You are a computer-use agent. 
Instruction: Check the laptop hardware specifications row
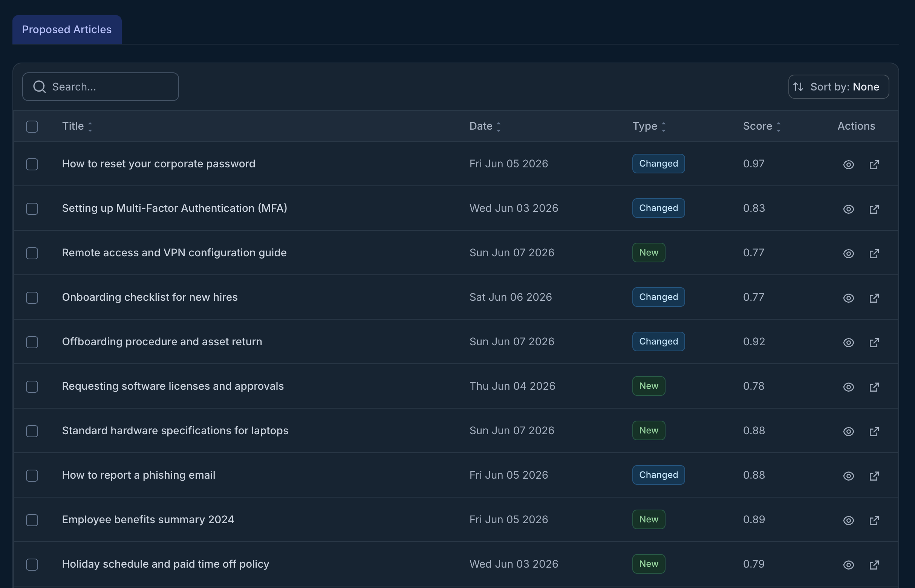(x=32, y=431)
